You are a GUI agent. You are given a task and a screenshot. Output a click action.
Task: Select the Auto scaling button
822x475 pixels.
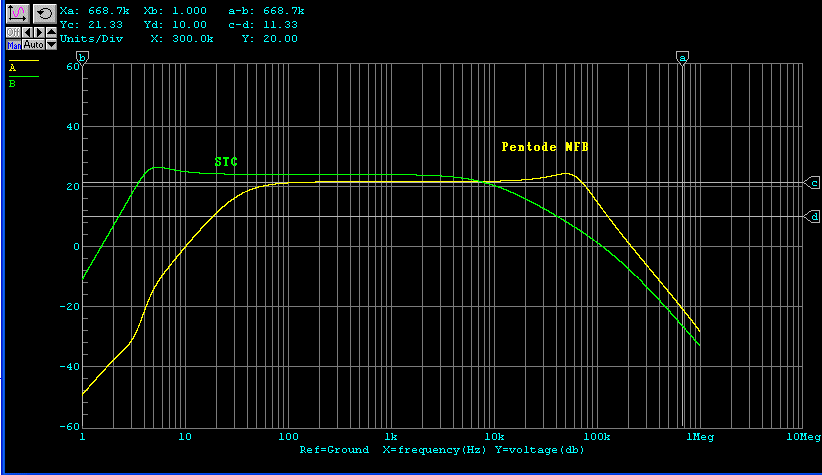pos(34,45)
